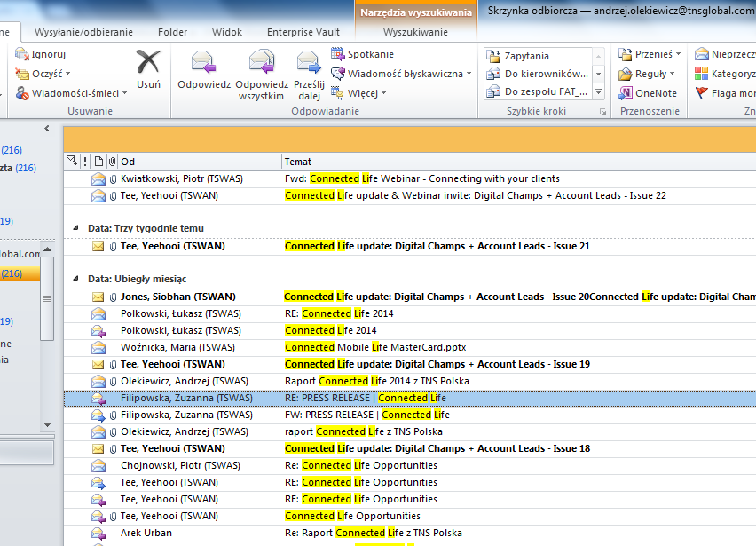Screen dimensions: 756x546
Task: Open Issue 21 Connected Life update email
Action: click(410, 247)
